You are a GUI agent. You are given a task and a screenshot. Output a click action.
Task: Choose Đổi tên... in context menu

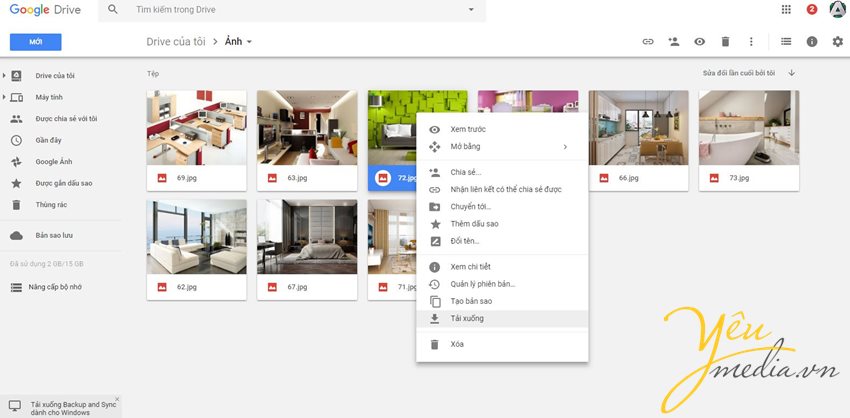(x=502, y=241)
